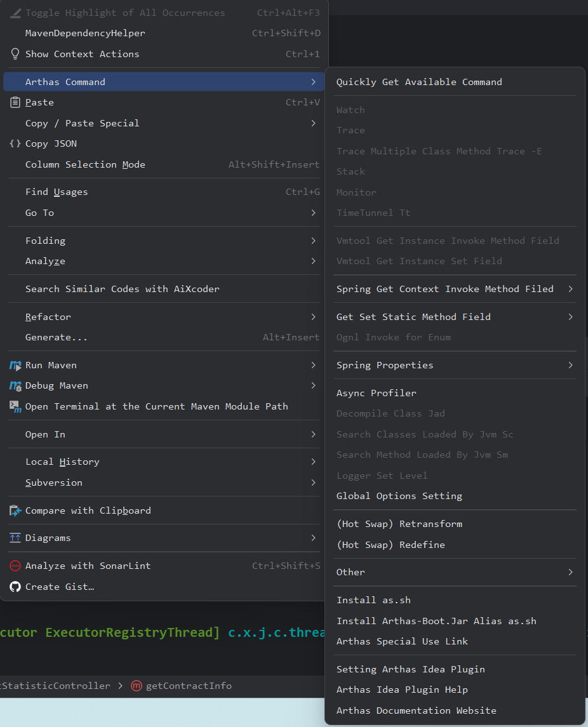Click the clipboard icon next to Paste

(x=15, y=102)
